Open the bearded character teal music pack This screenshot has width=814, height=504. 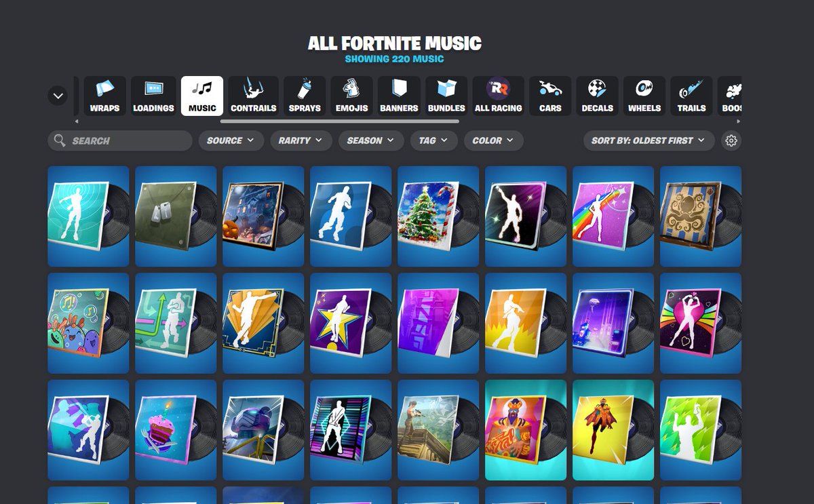tap(526, 430)
